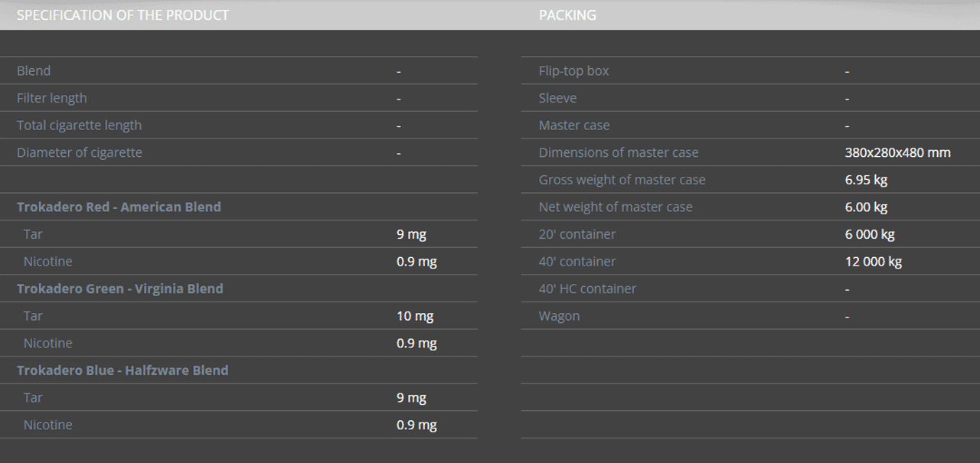This screenshot has width=980, height=463.
Task: Select 'Trokadero Green - Virginia Blend' heading
Action: click(x=120, y=289)
